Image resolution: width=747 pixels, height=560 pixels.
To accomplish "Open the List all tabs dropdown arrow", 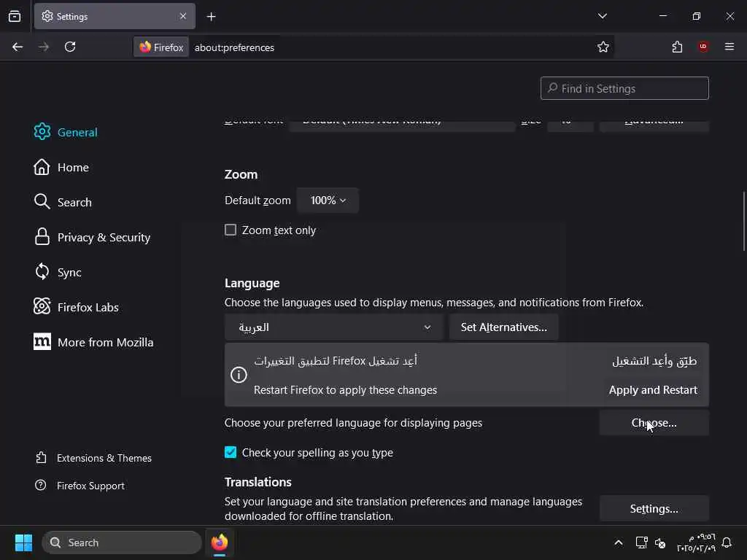I will [x=602, y=16].
